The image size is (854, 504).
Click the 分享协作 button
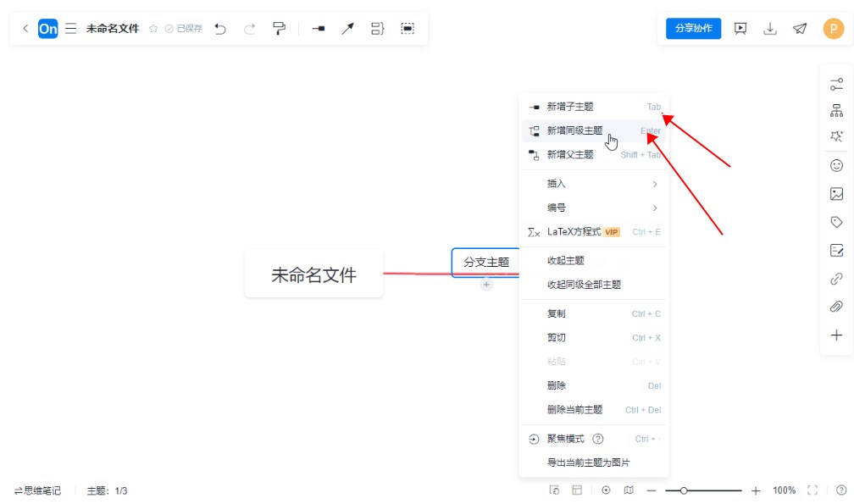693,29
